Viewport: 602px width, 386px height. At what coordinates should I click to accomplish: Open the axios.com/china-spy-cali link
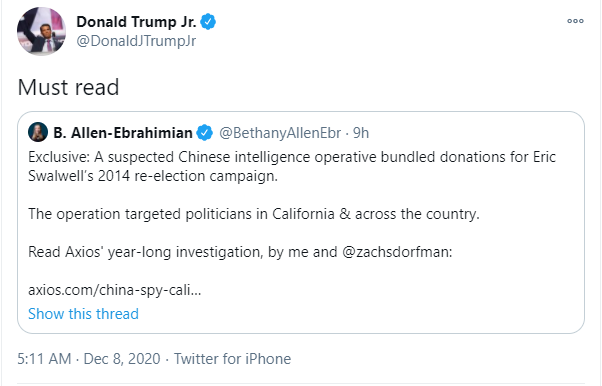coord(114,290)
